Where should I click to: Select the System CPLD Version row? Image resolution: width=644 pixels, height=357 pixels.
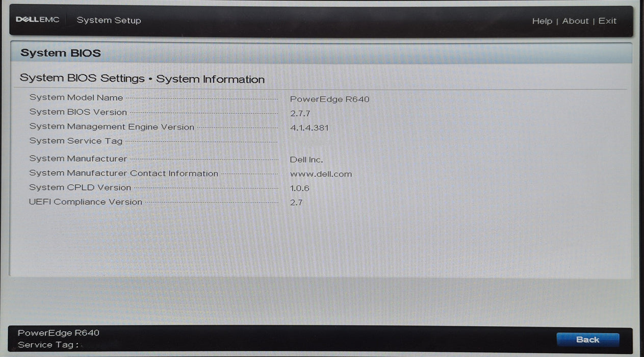coord(80,187)
